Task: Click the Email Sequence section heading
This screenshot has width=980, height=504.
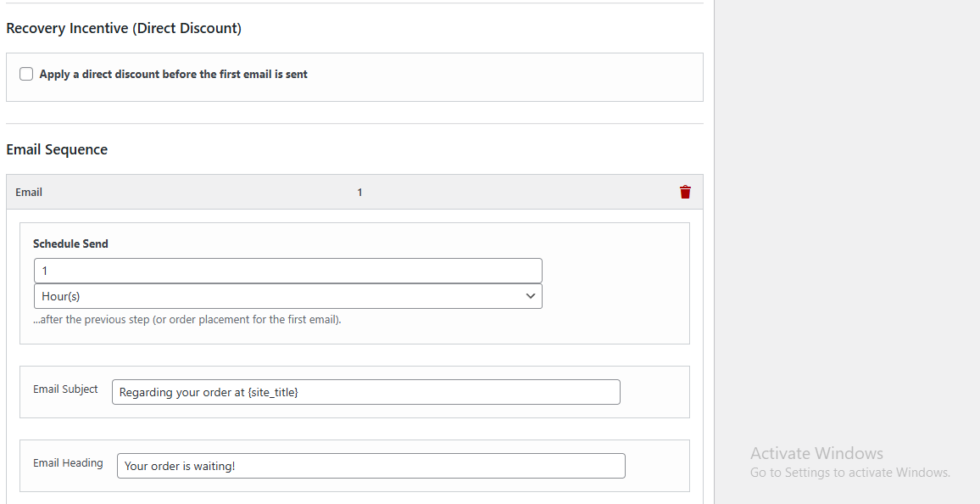Action: click(57, 149)
